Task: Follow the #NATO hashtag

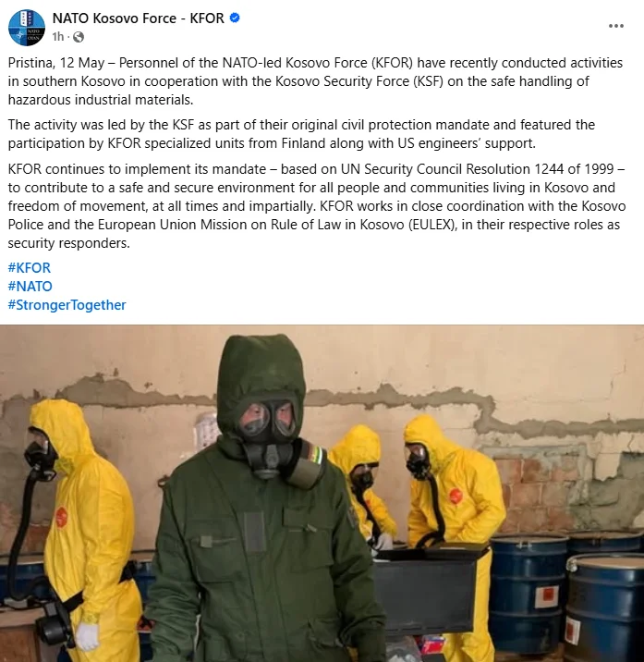Action: point(30,287)
